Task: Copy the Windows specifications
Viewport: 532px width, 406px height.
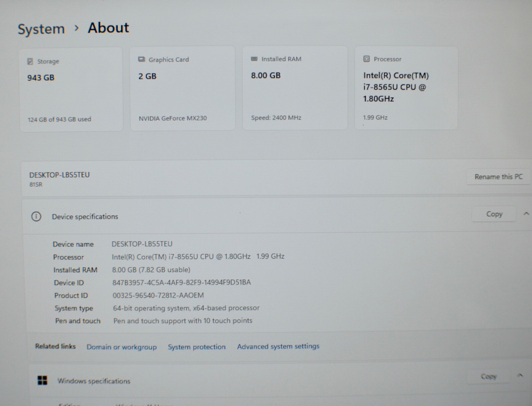Action: click(x=488, y=376)
